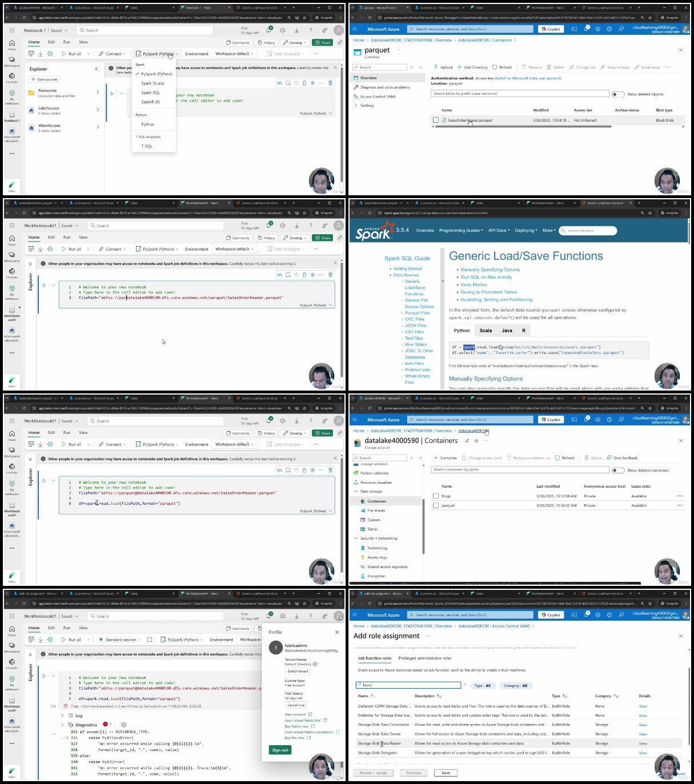The width and height of the screenshot is (694, 784).
Task: Click Give feedback in Containers toolbar
Action: tap(622, 457)
